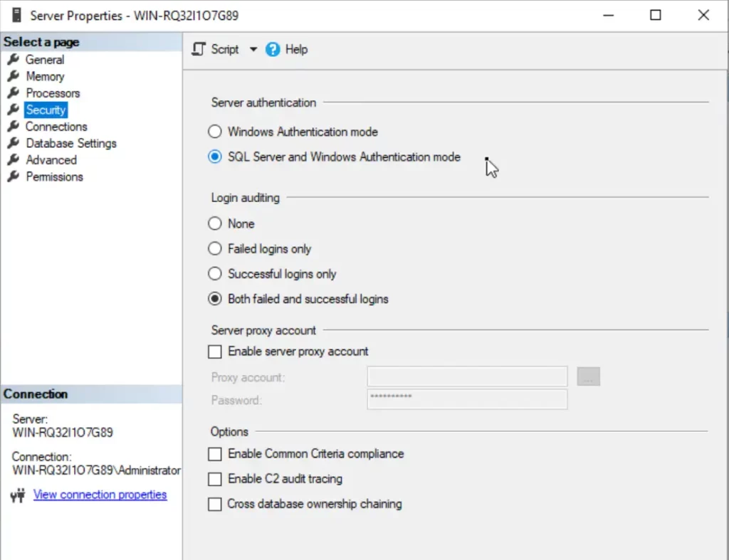The width and height of the screenshot is (729, 560).
Task: Click the Select a page header
Action: pyautogui.click(x=91, y=42)
